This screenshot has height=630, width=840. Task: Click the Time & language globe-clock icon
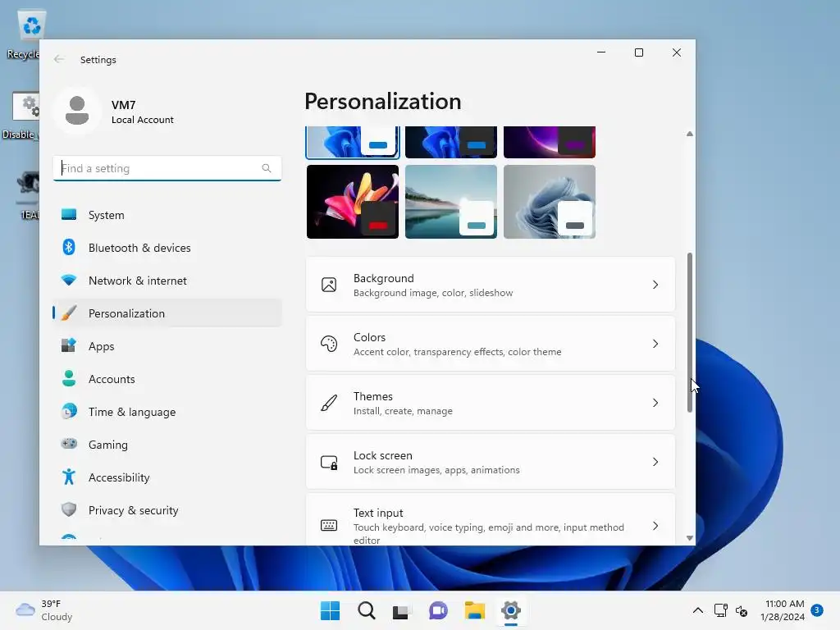pos(69,411)
